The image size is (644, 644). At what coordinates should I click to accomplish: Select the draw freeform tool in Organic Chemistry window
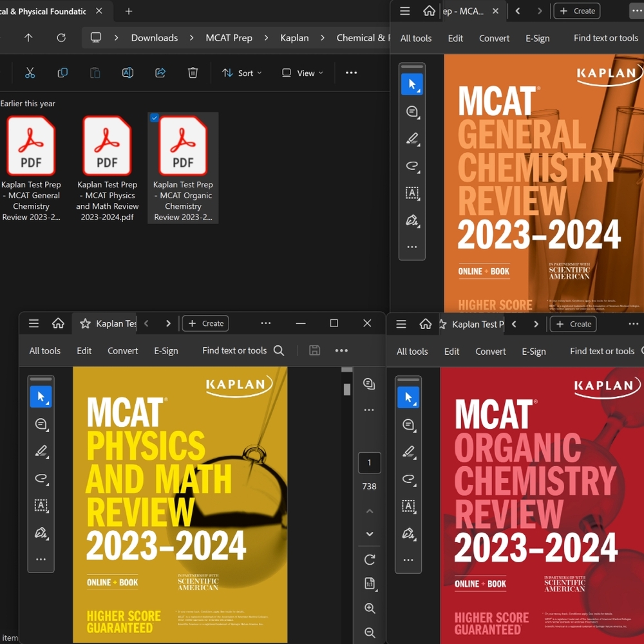(x=408, y=479)
